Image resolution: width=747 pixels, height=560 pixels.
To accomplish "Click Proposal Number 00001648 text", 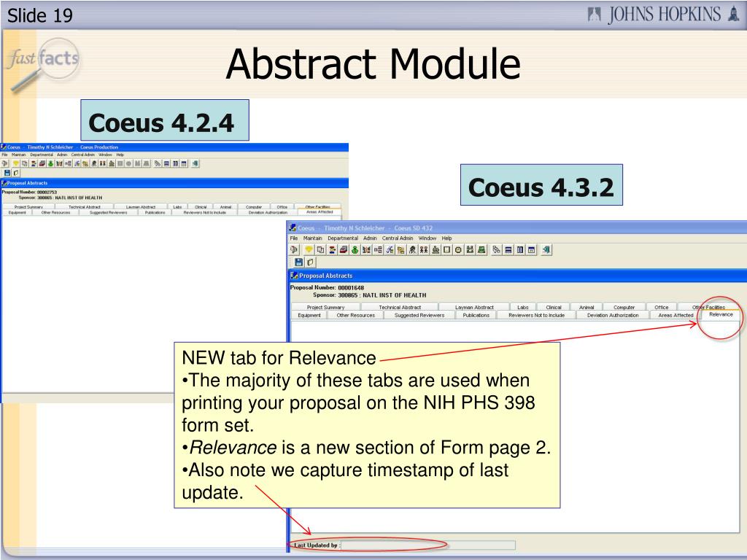I will click(327, 287).
